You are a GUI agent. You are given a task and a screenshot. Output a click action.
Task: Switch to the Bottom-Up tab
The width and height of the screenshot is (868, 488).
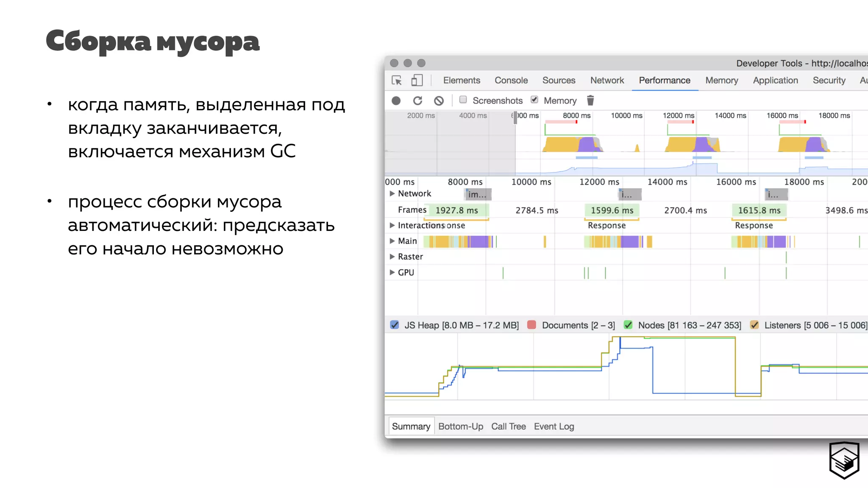[461, 427]
